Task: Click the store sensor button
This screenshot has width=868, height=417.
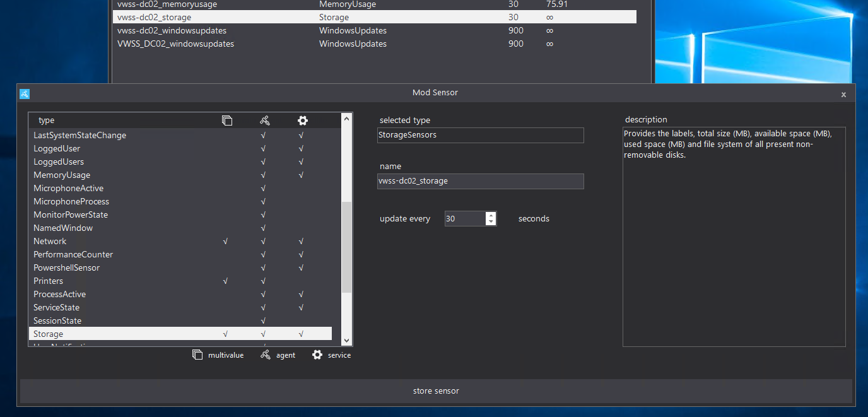Action: (435, 391)
